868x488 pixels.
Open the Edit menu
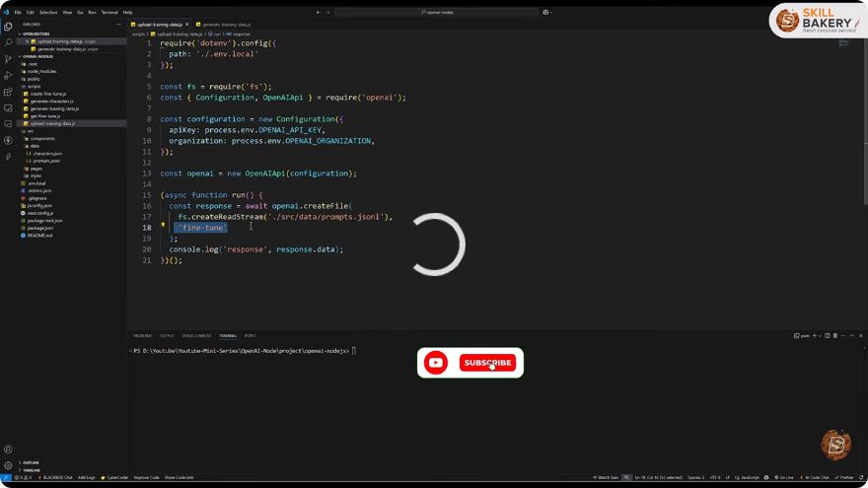pyautogui.click(x=30, y=12)
